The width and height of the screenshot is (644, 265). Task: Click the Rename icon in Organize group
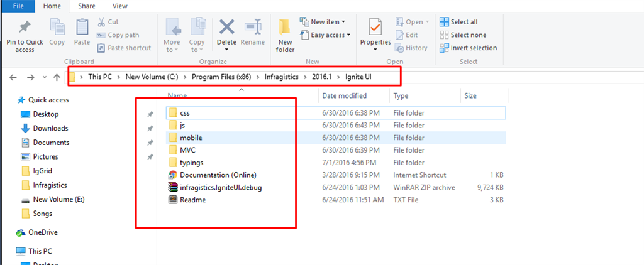(253, 28)
